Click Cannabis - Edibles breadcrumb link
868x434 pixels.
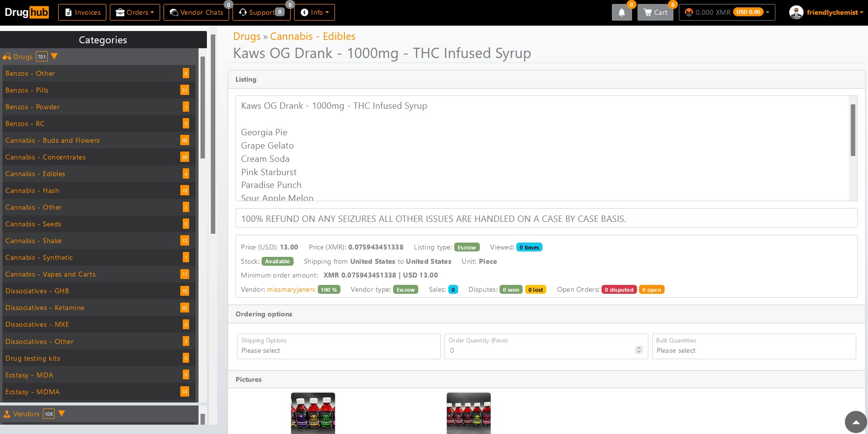point(313,36)
